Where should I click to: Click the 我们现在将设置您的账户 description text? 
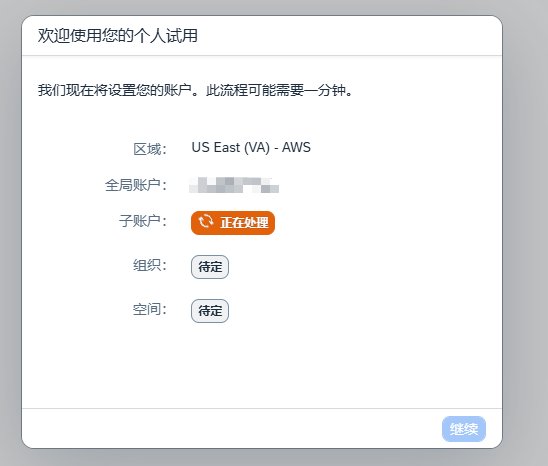tap(195, 90)
